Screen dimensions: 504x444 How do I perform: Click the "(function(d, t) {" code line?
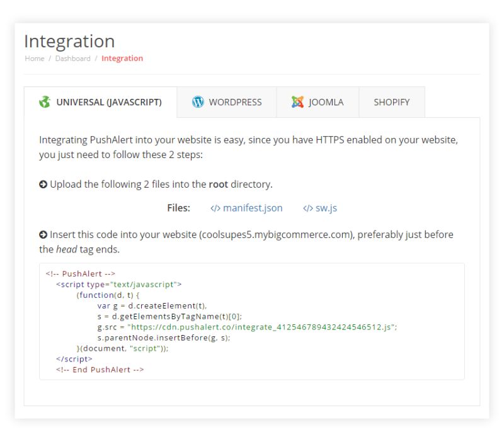click(x=108, y=295)
